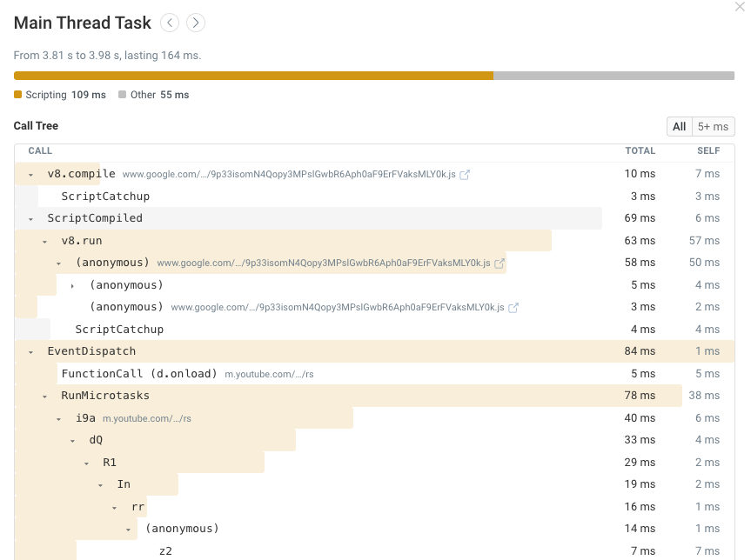Open v8.compile script link in new tab
The image size is (751, 560).
(x=465, y=175)
